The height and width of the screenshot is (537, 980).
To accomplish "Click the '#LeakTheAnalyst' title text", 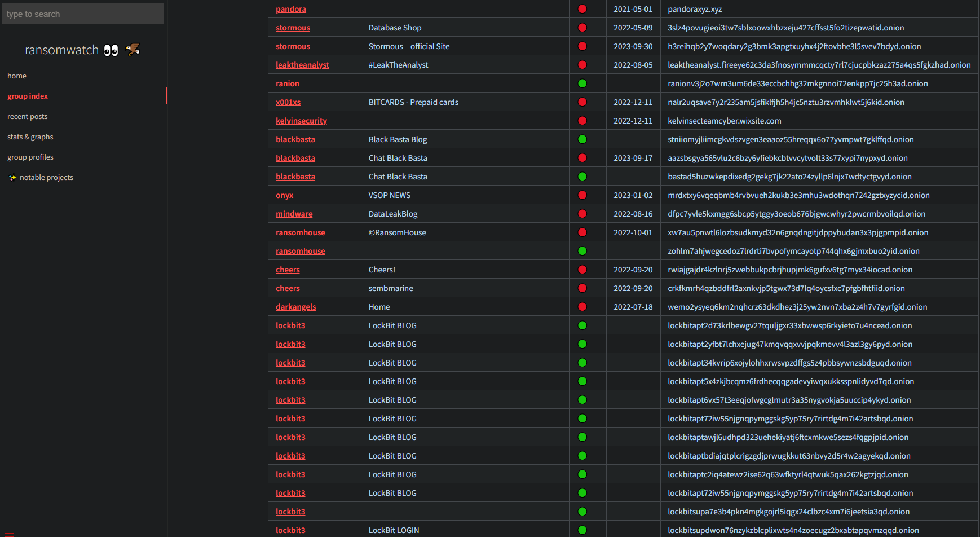I will (x=399, y=65).
